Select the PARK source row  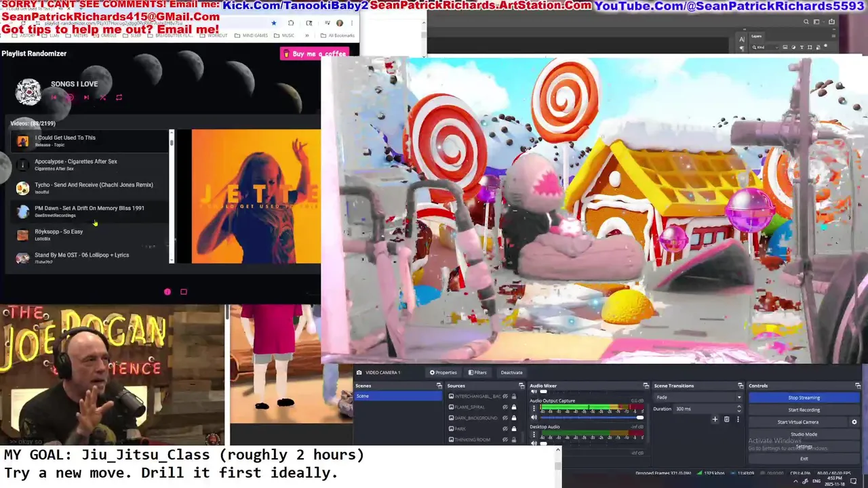coord(484,428)
